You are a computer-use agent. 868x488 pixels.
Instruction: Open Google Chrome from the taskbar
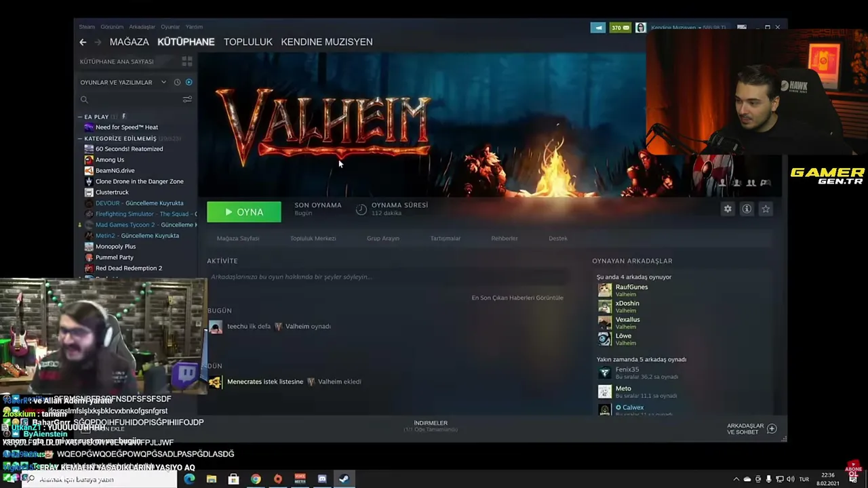[256, 479]
